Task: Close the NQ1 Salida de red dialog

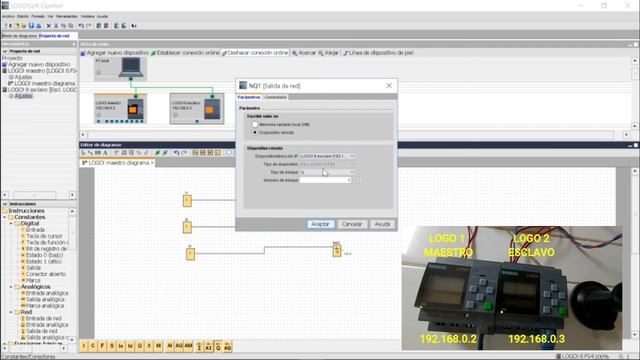Action: click(x=389, y=85)
